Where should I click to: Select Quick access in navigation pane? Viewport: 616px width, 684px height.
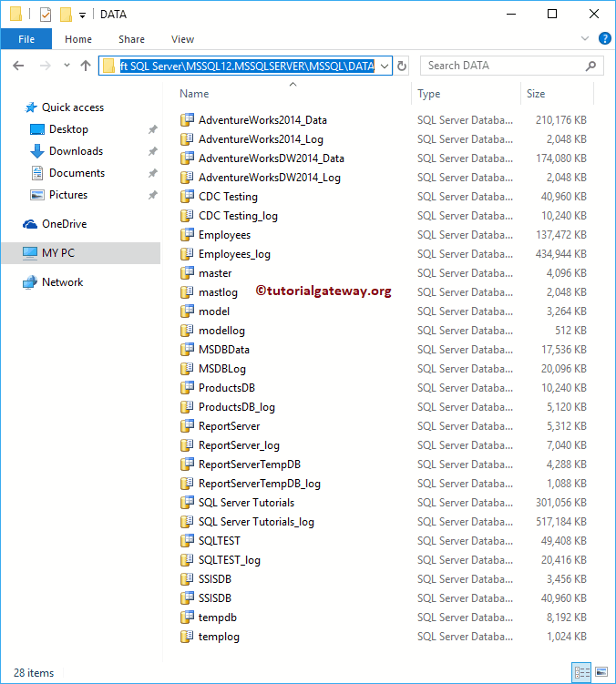(x=73, y=107)
